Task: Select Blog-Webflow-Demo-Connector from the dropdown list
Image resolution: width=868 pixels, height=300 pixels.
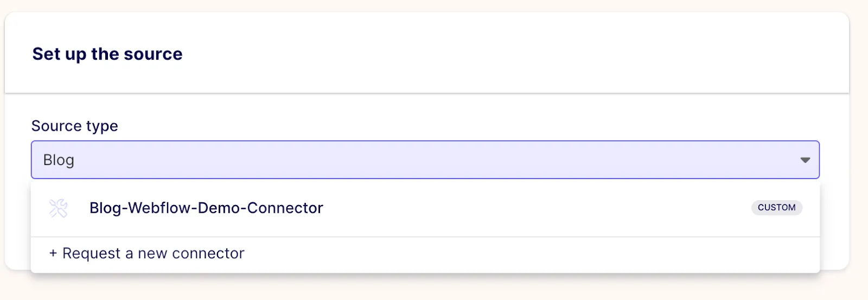Action: 425,208
